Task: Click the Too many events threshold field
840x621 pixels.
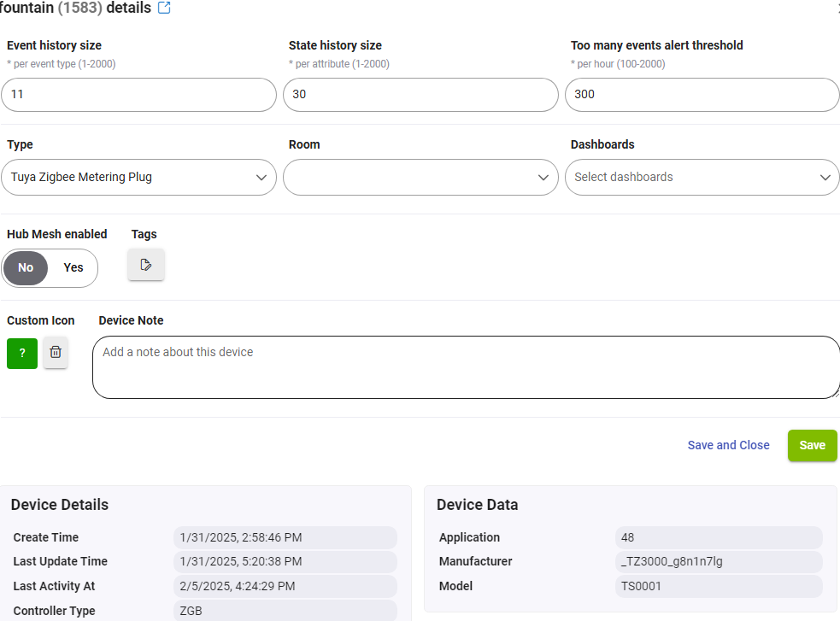Action: point(702,95)
